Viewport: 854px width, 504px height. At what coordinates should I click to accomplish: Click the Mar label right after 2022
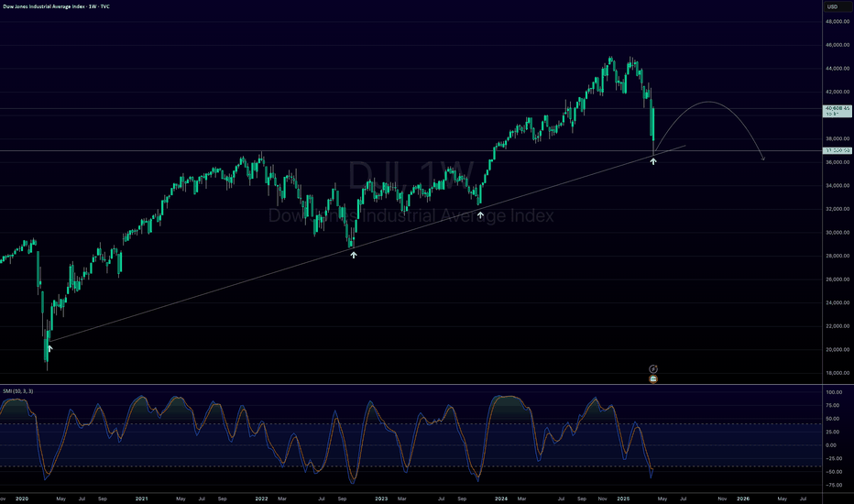[282, 499]
